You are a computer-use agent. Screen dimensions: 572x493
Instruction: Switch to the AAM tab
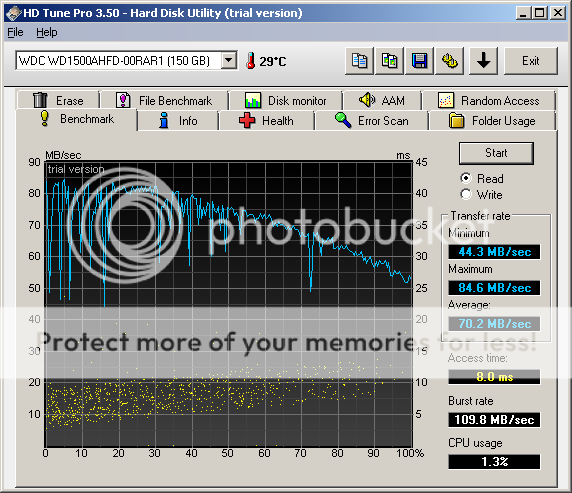tap(382, 100)
